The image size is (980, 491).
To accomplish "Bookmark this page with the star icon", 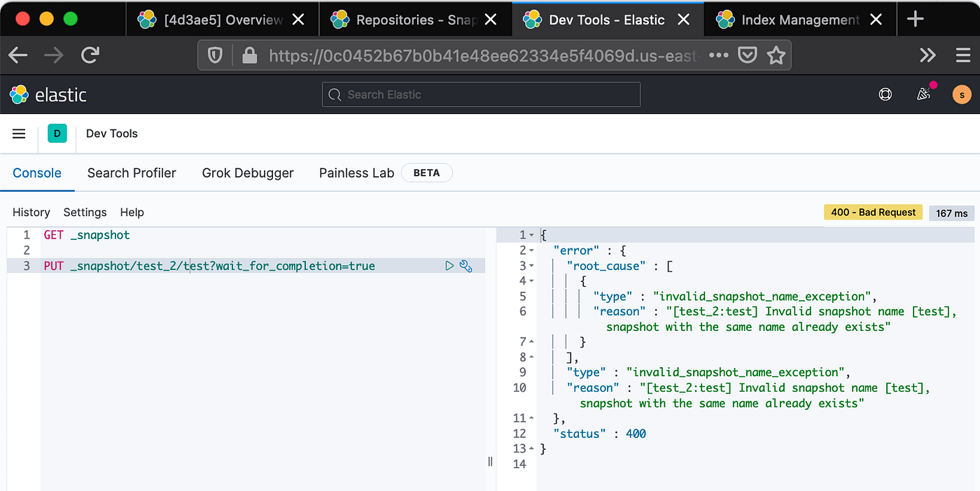I will 776,54.
